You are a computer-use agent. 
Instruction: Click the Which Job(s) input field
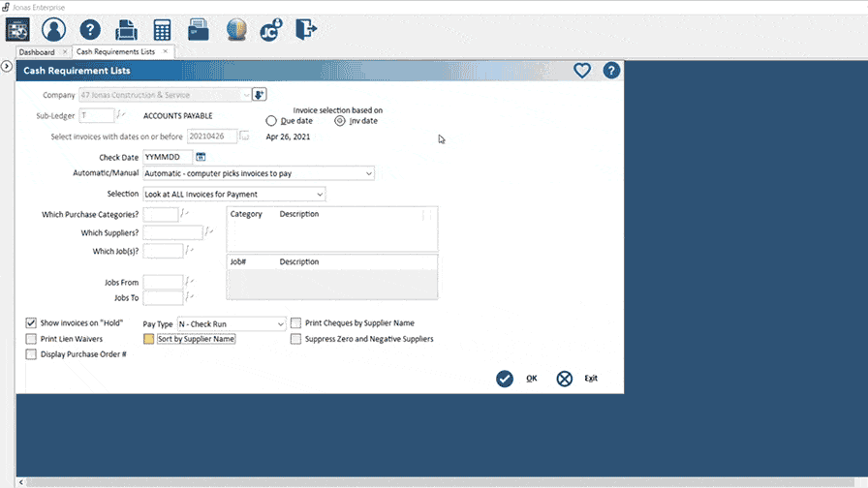pyautogui.click(x=163, y=251)
